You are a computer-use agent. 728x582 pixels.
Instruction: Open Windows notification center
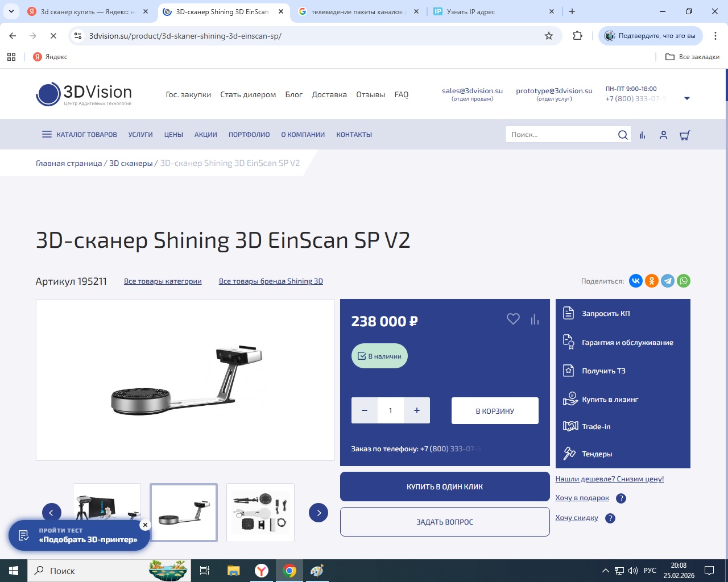click(x=709, y=571)
